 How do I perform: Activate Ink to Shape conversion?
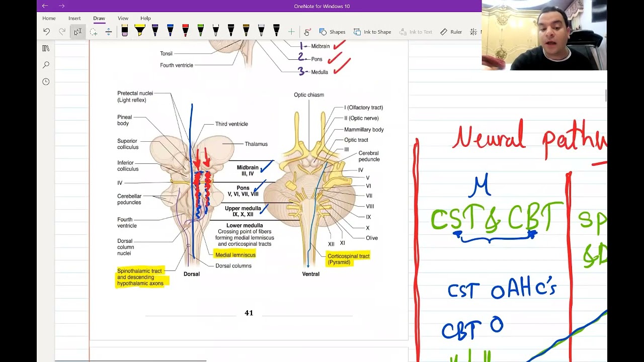(372, 32)
